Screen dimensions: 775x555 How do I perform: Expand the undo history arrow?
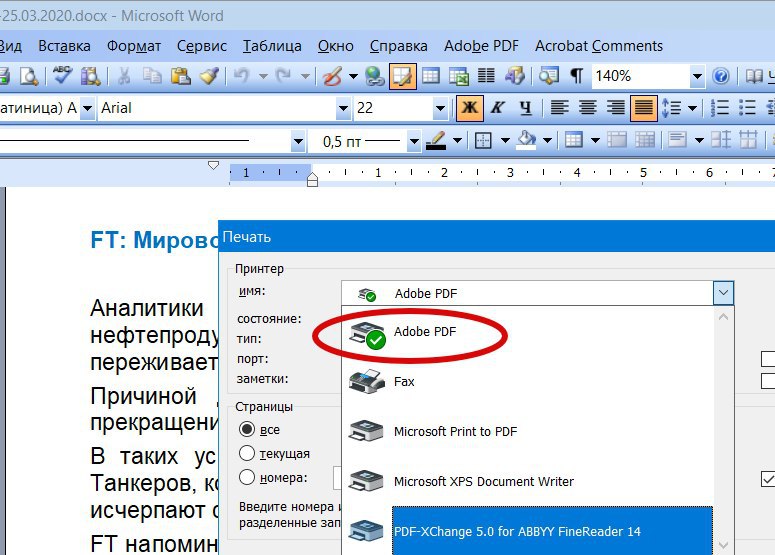tap(263, 76)
